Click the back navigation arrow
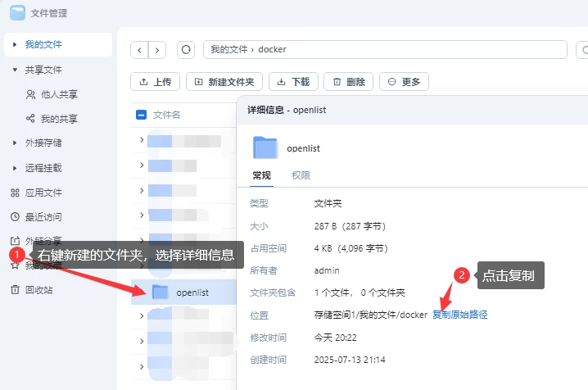The image size is (588, 390). [x=140, y=50]
